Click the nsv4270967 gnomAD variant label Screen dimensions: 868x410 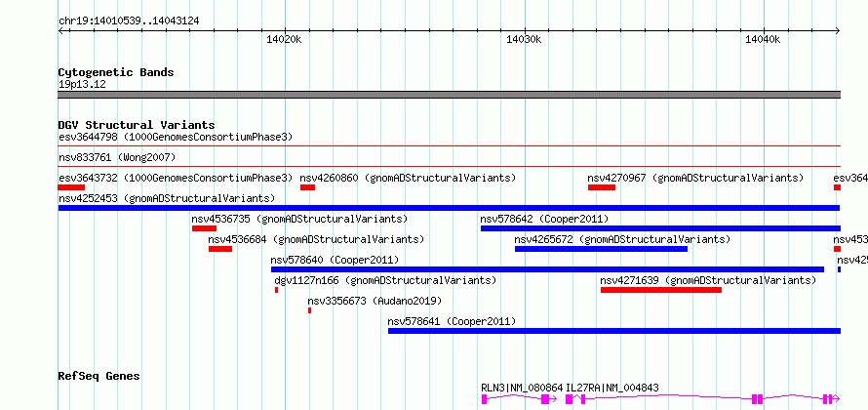(695, 178)
